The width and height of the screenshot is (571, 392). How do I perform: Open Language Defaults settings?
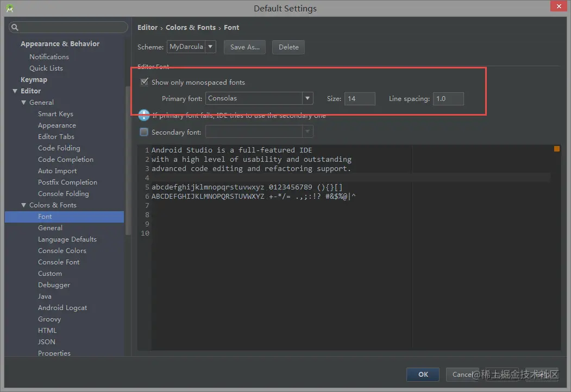point(67,239)
